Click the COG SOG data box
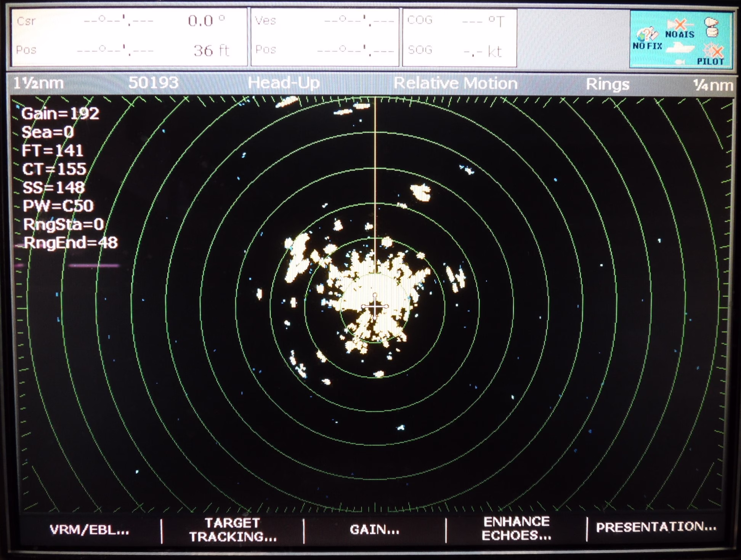This screenshot has height=560, width=741. coord(459,37)
